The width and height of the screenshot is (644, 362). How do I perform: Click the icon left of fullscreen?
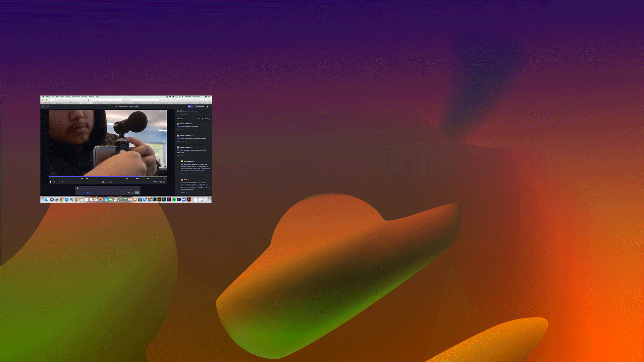pos(161,182)
